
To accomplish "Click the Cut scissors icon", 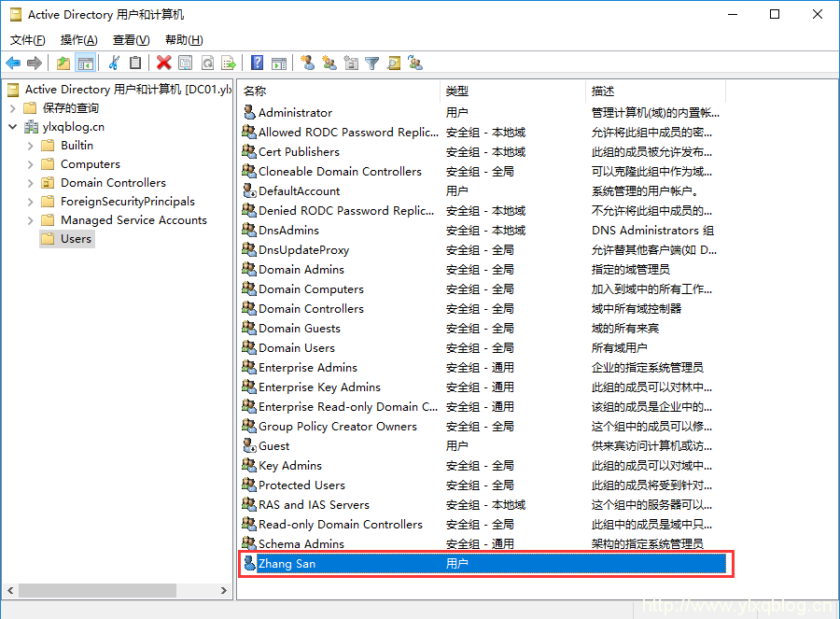I will click(114, 63).
